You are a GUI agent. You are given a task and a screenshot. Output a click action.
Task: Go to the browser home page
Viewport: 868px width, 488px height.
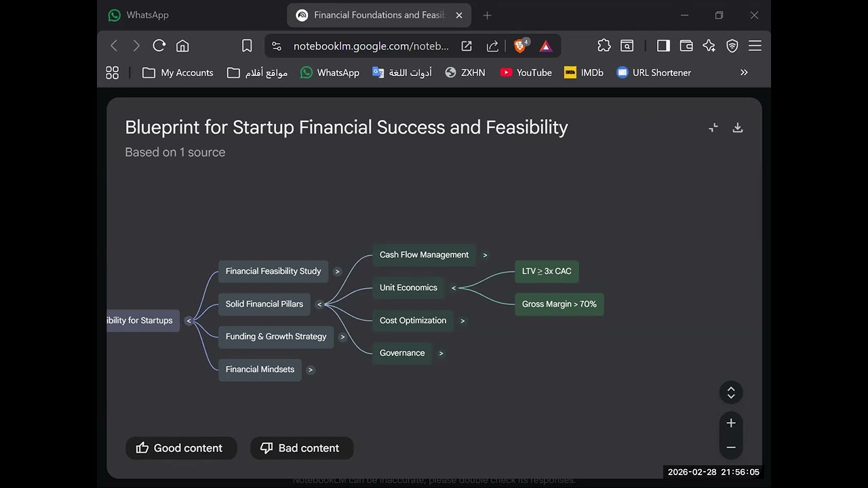(x=182, y=45)
